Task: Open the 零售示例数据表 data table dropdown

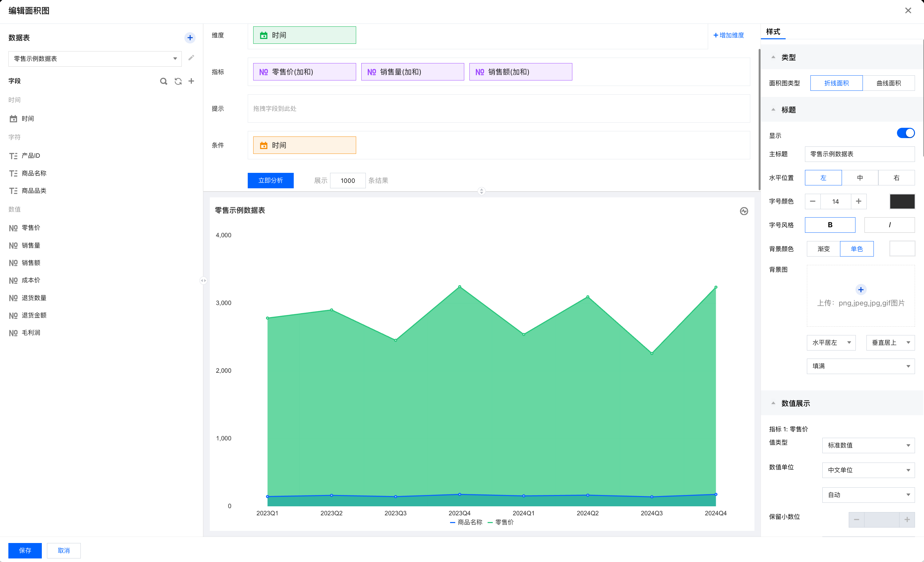Action: pos(95,59)
